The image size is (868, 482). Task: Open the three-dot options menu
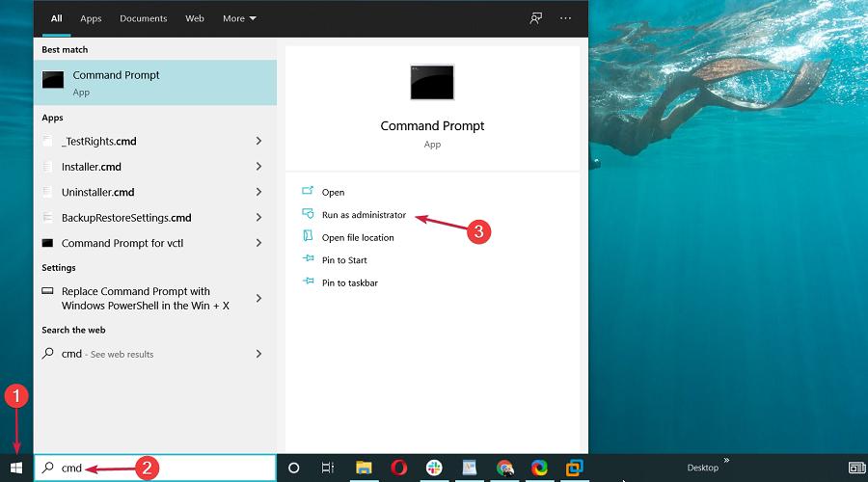[565, 18]
